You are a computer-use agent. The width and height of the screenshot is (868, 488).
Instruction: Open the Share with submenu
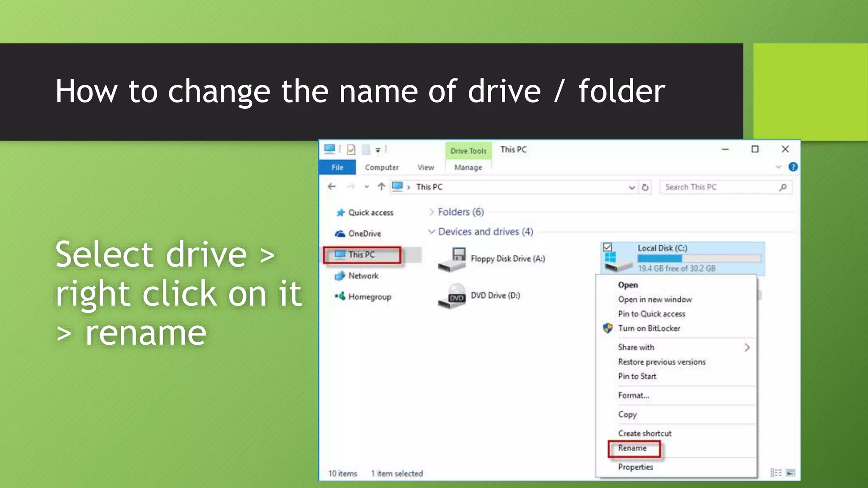676,347
